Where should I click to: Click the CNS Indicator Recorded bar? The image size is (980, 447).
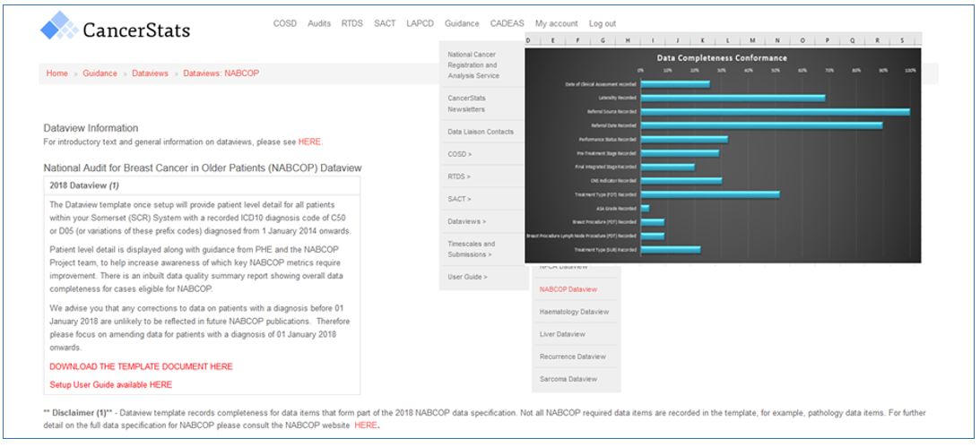[x=681, y=181]
